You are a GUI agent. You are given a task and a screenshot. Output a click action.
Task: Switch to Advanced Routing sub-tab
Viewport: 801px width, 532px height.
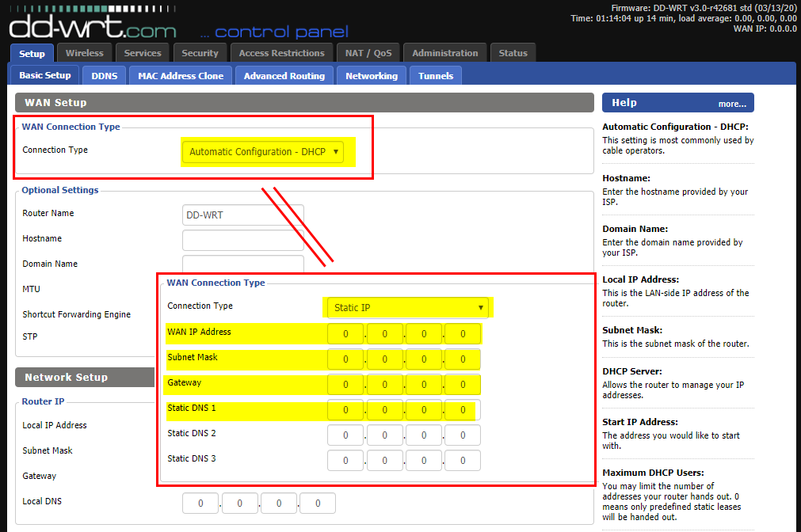click(284, 75)
